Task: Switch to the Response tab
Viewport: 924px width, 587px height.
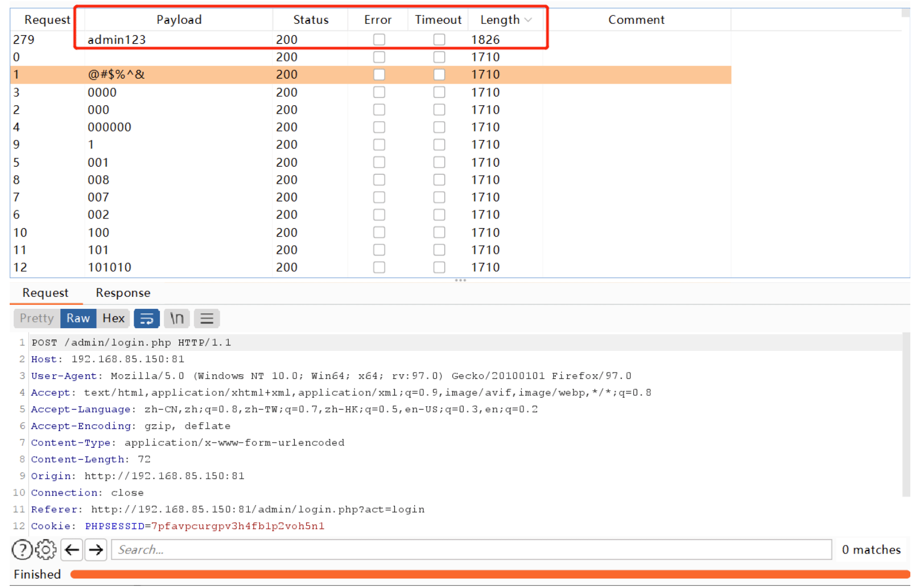Action: tap(123, 293)
